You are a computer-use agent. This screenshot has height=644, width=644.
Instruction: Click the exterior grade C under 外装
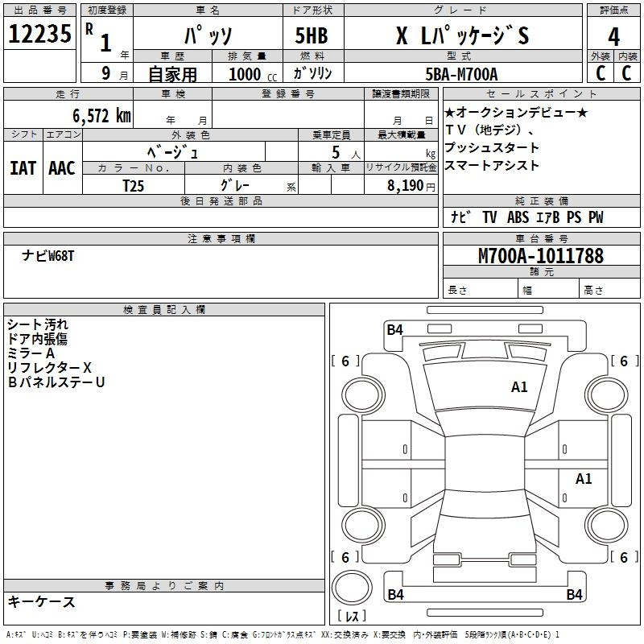[x=600, y=73]
